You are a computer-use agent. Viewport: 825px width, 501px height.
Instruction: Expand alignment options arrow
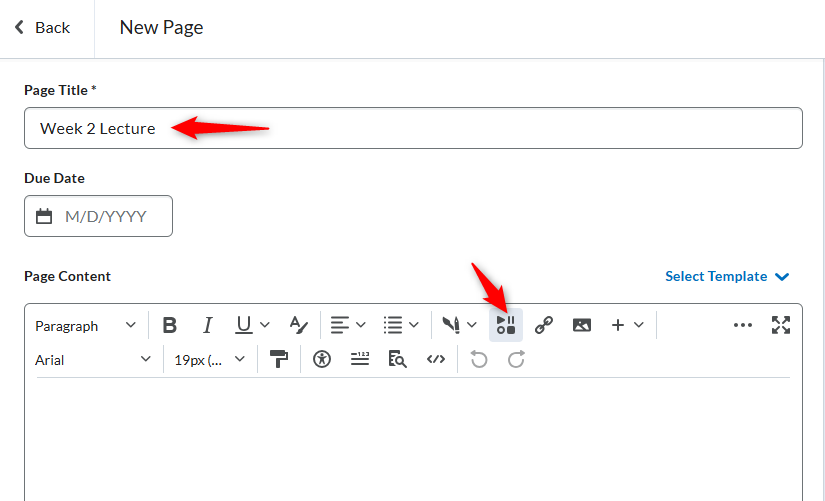pos(361,325)
